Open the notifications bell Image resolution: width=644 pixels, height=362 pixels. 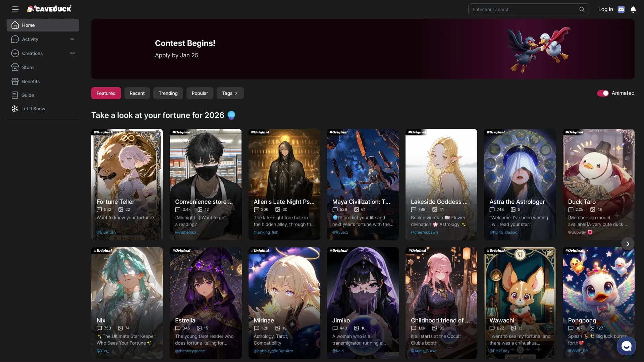click(633, 9)
